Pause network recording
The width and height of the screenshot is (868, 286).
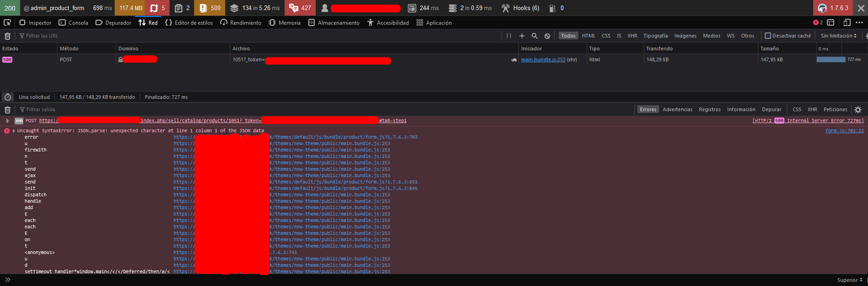pyautogui.click(x=509, y=36)
